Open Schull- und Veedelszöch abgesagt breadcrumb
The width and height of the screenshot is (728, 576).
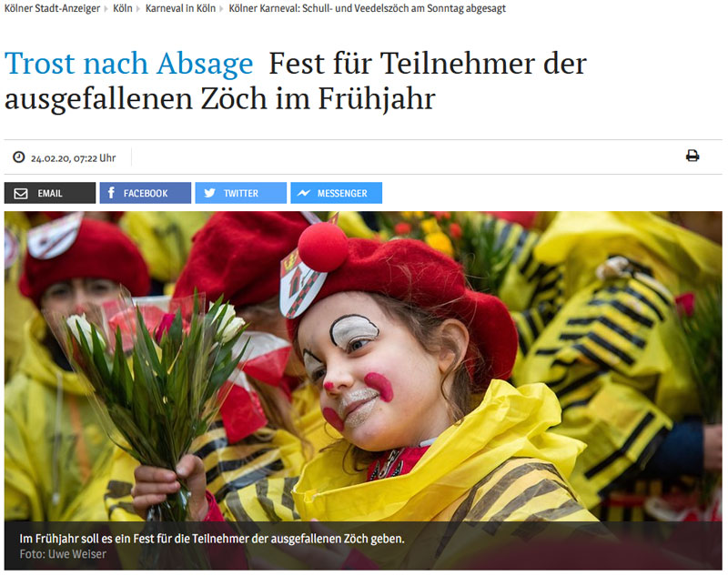368,8
